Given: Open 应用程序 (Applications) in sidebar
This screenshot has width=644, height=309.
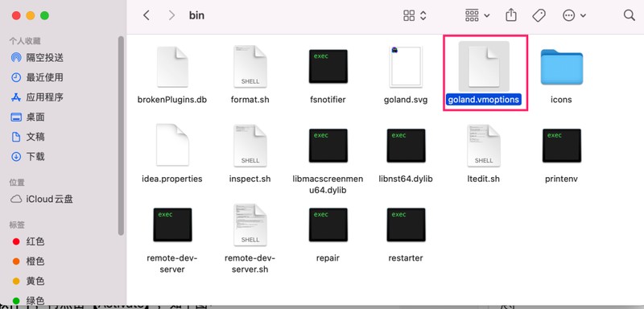Looking at the screenshot, I should (37, 97).
